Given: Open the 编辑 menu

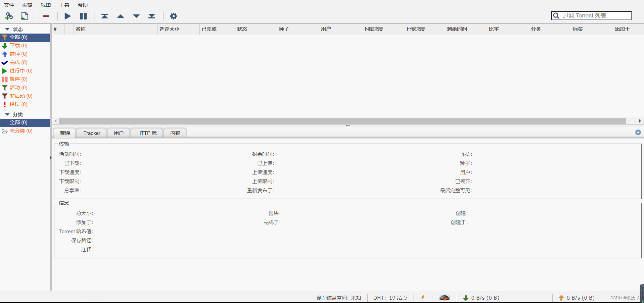Looking at the screenshot, I should click(x=28, y=5).
